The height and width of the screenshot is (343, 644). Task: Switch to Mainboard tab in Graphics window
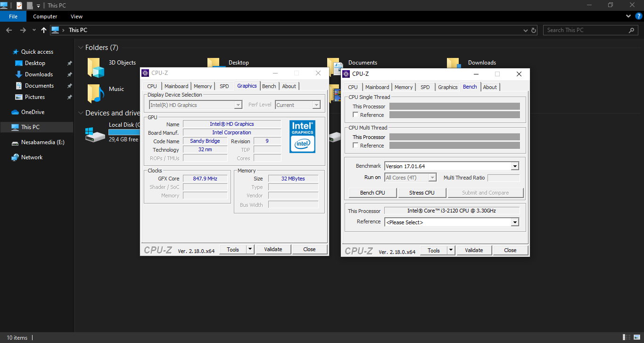tap(176, 86)
